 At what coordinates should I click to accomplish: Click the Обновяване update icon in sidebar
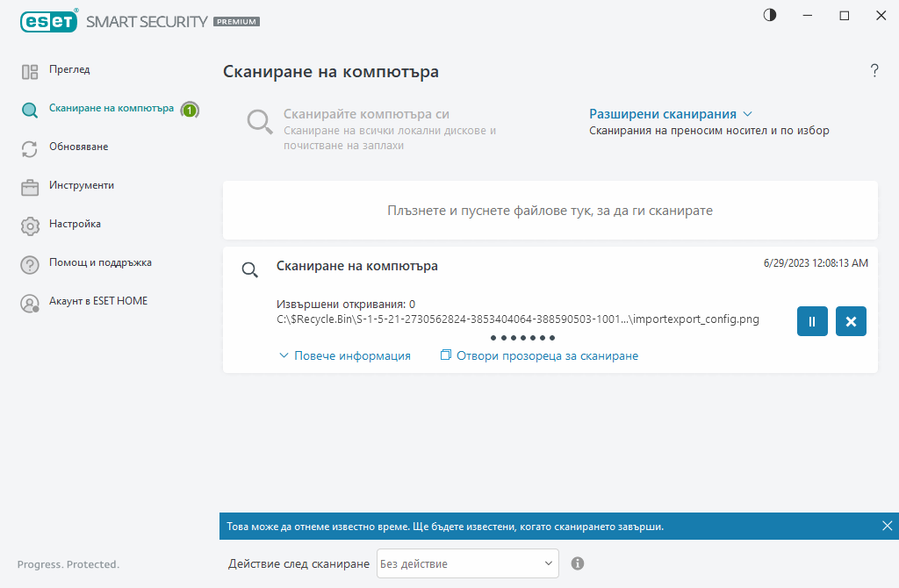[x=30, y=147]
